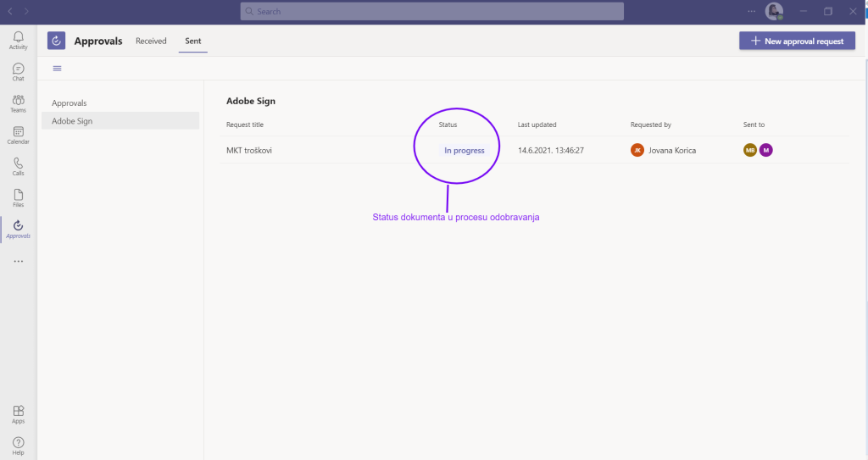Click in the Search box
The image size is (868, 460).
pos(432,12)
